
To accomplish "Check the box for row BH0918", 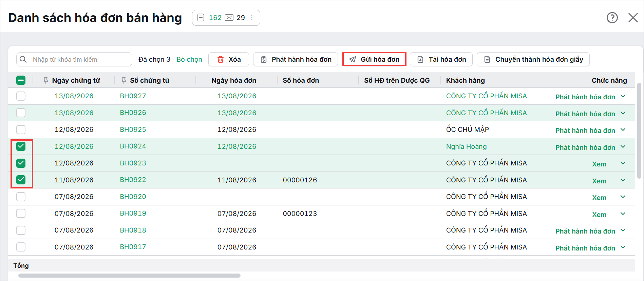I will click(21, 230).
